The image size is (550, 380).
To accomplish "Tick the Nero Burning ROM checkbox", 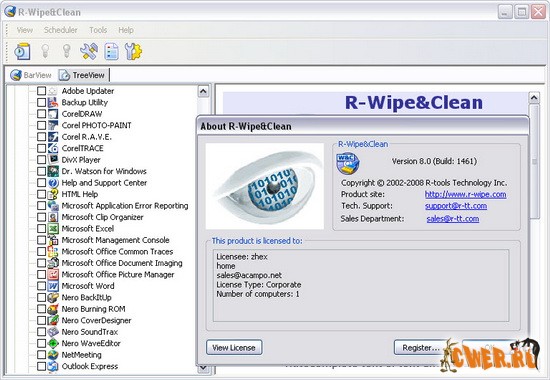I will pos(41,309).
